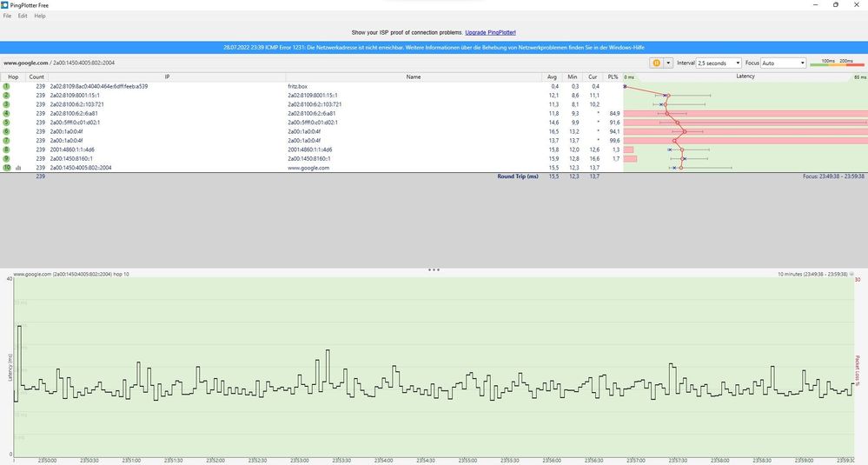Click the IP column header
Screen dimensions: 868x465
pyautogui.click(x=167, y=77)
